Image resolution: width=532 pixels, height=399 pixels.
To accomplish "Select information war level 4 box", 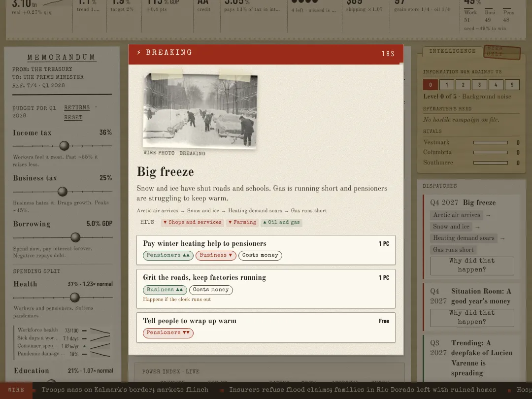I will pos(496,85).
